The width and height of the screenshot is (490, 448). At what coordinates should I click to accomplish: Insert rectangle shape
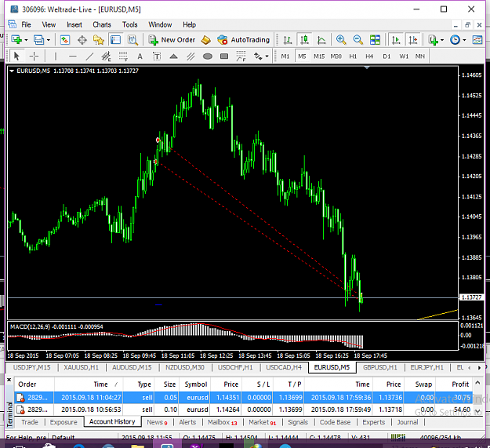pyautogui.click(x=224, y=56)
